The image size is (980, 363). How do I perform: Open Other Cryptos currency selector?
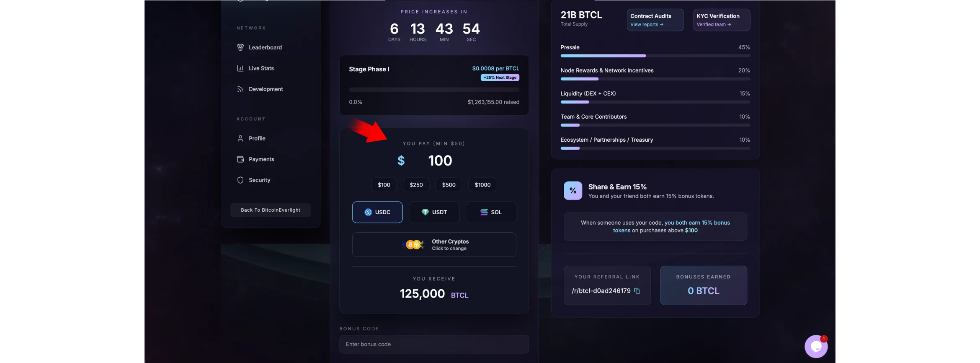click(x=434, y=245)
